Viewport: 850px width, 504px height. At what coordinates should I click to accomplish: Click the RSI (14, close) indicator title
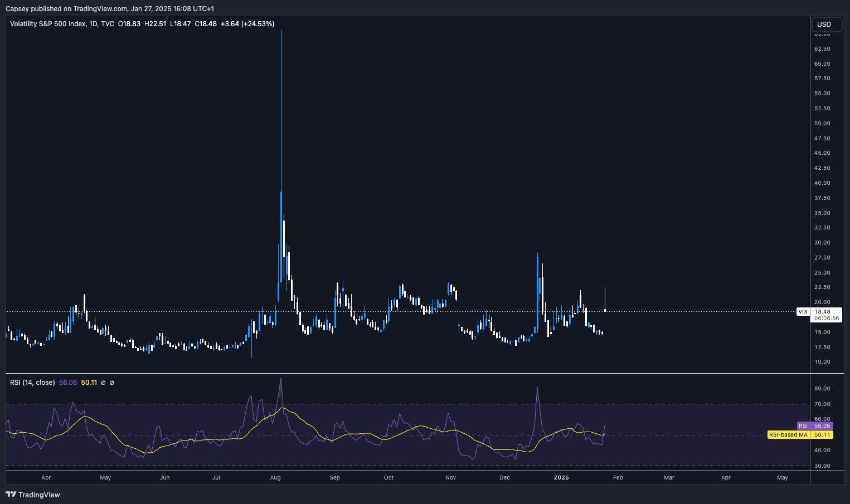click(x=32, y=383)
